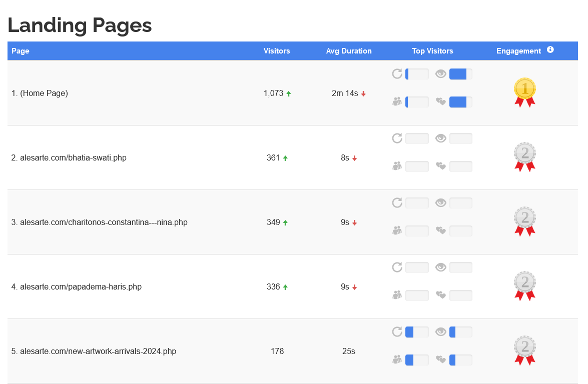588x384 pixels.
Task: Sort by Avg Duration column header
Action: 349,51
